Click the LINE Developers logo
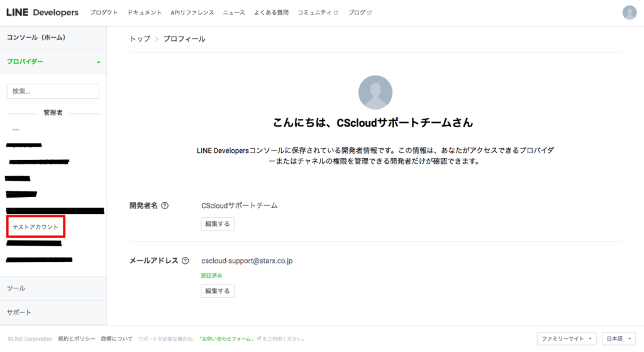The image size is (644, 352). (42, 13)
